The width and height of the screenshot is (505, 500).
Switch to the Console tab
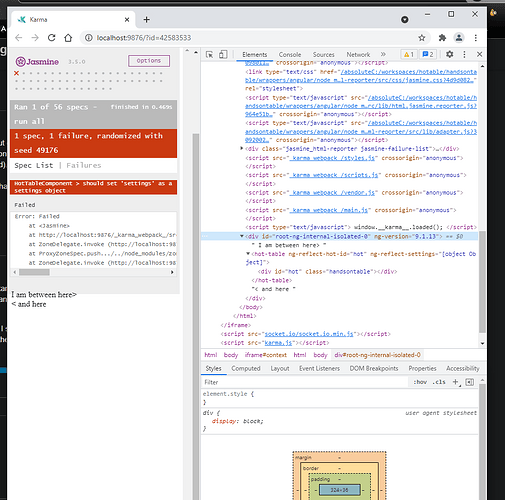coord(290,54)
